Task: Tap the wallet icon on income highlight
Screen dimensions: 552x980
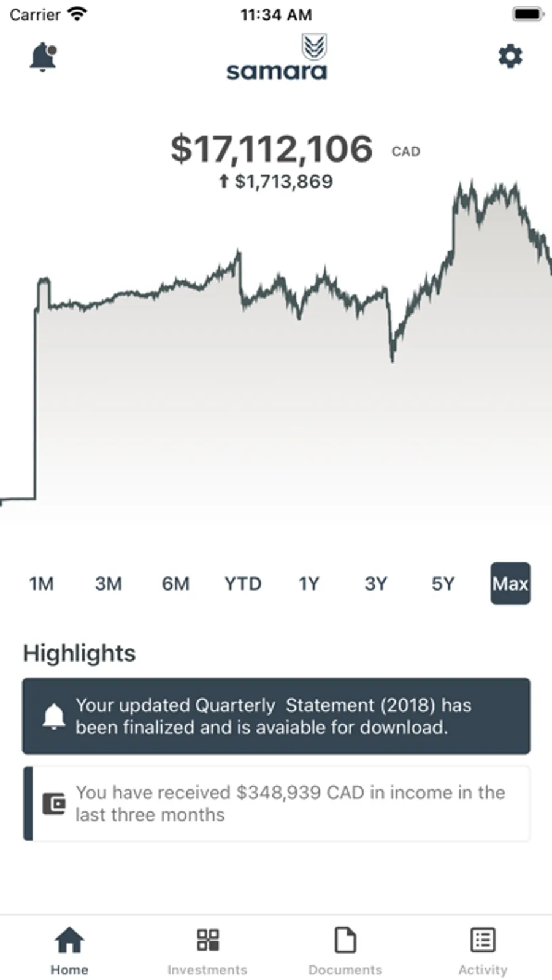Action: [x=54, y=803]
